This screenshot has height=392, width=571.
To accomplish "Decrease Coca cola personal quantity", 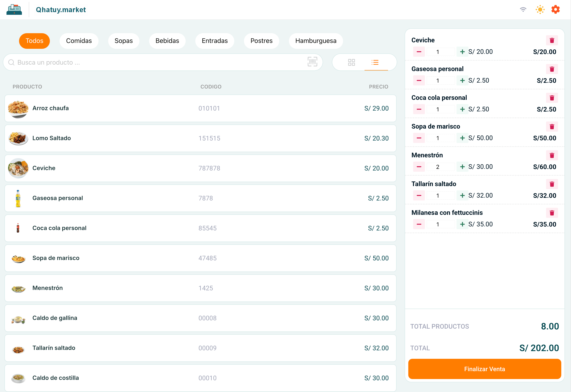I will coord(419,109).
